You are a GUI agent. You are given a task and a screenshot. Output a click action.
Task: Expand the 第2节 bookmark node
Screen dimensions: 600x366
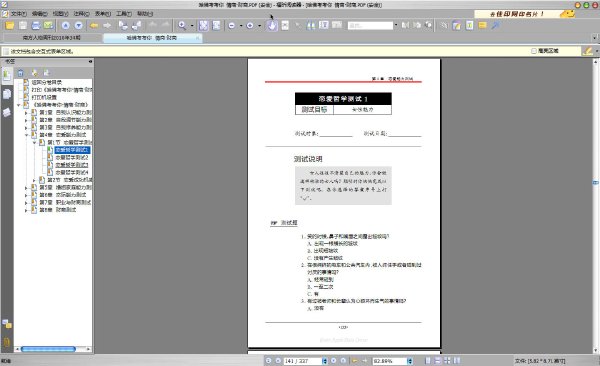[34, 180]
